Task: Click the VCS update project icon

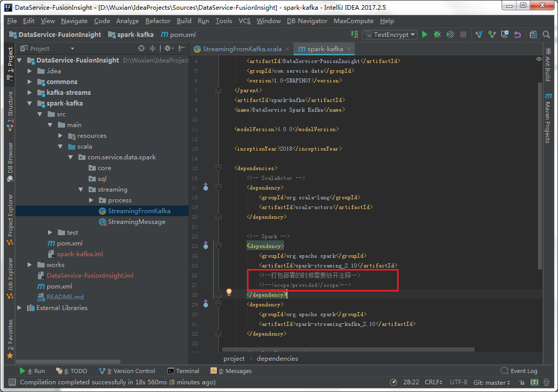Action: (x=479, y=34)
